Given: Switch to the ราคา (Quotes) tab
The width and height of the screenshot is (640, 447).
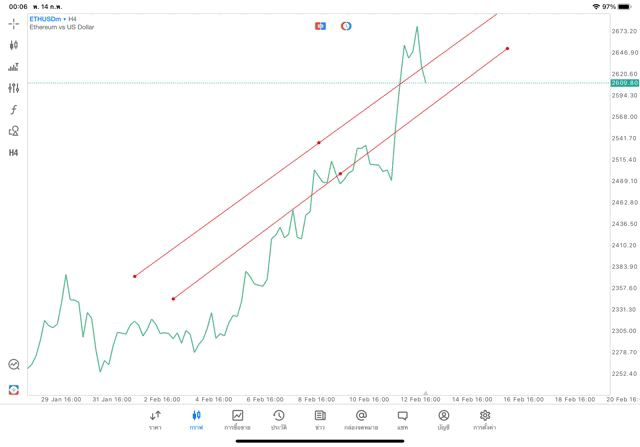Looking at the screenshot, I should click(155, 419).
